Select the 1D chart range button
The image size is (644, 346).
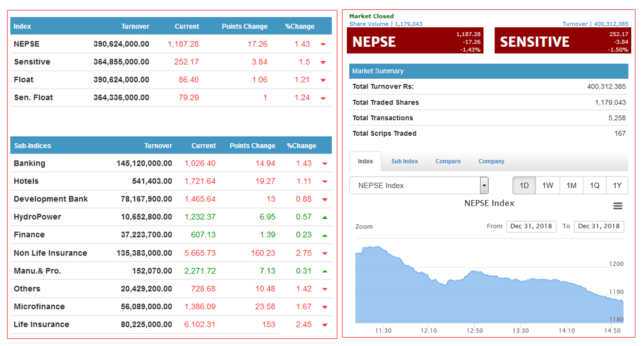(524, 186)
